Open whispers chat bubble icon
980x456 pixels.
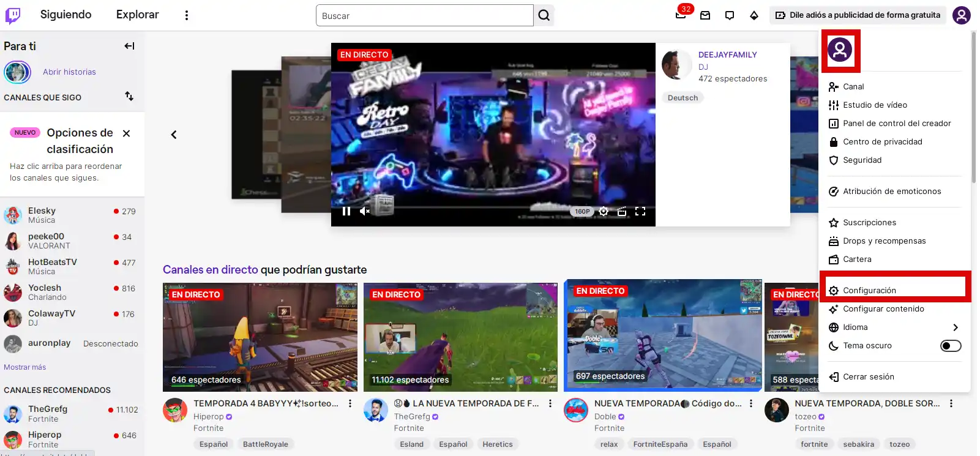(730, 15)
